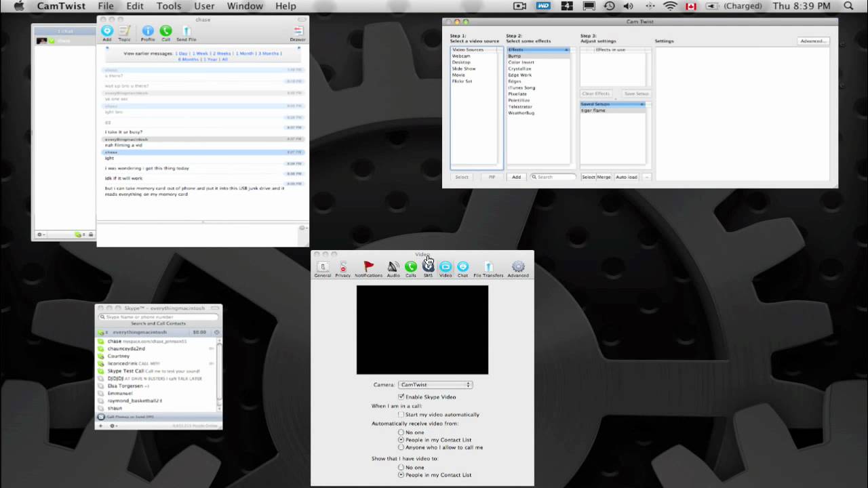Open Help menu in menu bar
Image resolution: width=868 pixels, height=488 pixels.
coord(285,6)
